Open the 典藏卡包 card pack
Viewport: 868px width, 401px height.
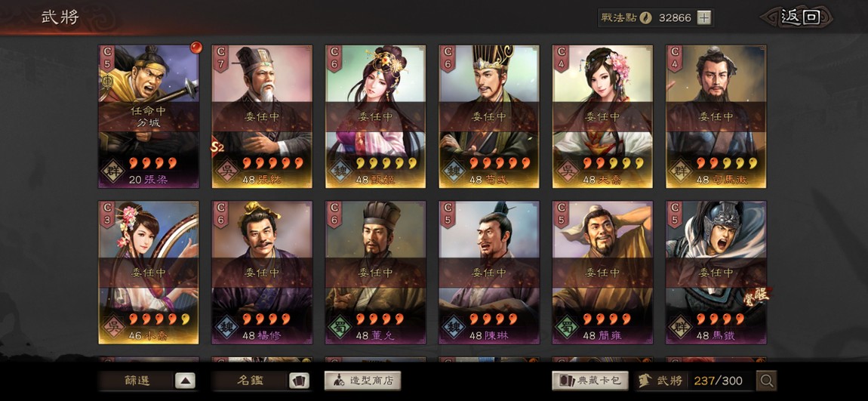(x=590, y=381)
